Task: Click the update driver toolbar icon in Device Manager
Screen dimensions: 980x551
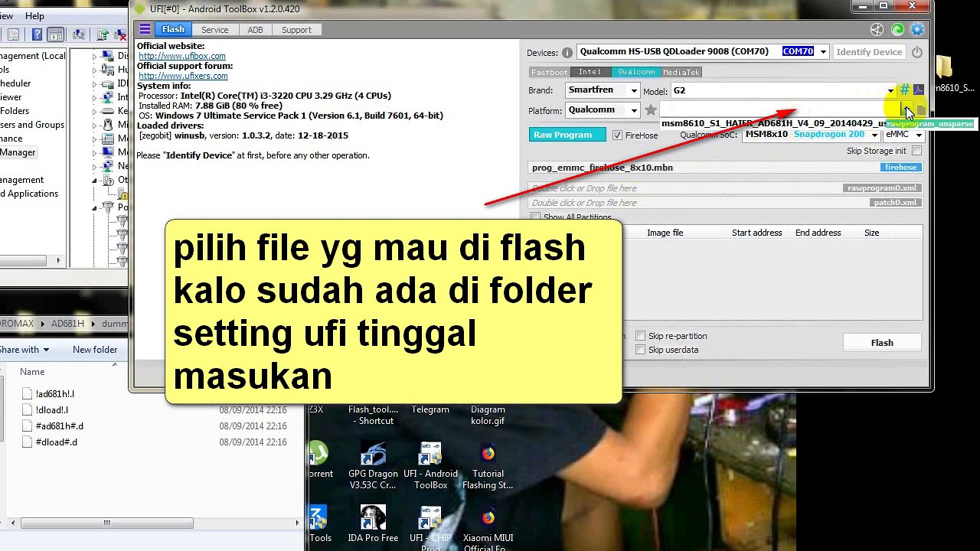Action: (103, 34)
